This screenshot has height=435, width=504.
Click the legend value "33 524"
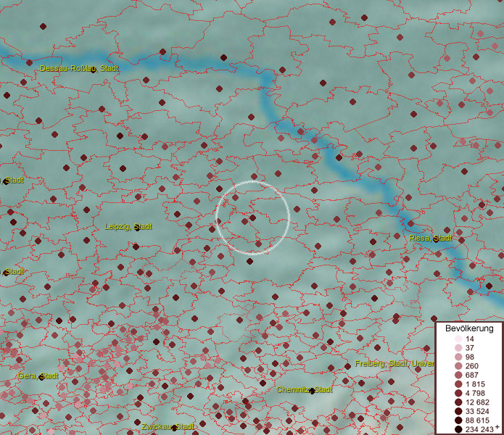[477, 411]
